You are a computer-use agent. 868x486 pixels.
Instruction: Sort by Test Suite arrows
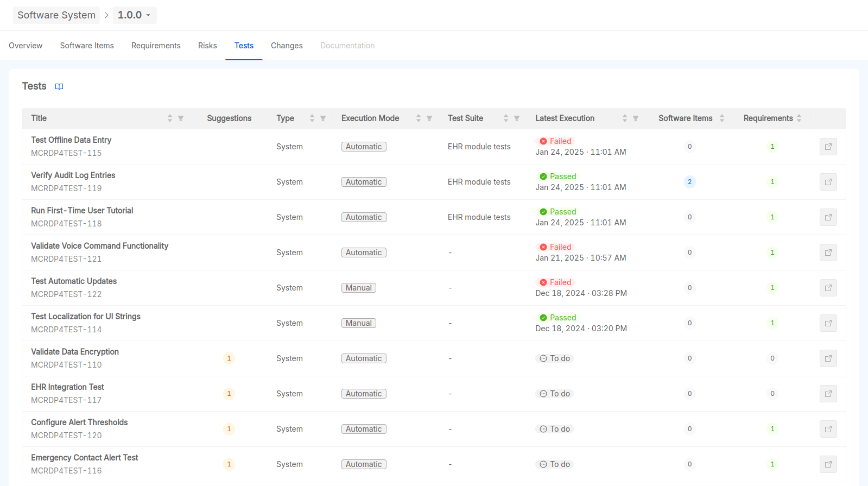[x=506, y=118]
